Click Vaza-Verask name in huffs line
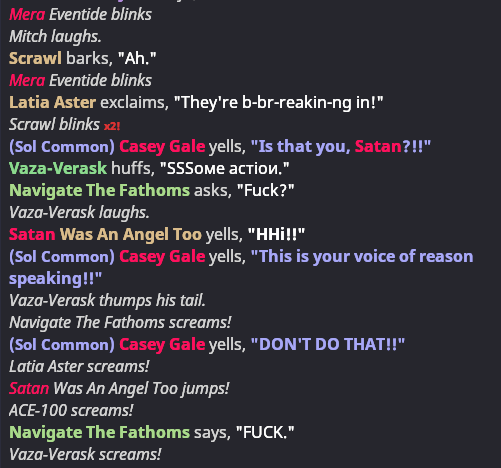The width and height of the screenshot is (501, 468). [x=58, y=168]
